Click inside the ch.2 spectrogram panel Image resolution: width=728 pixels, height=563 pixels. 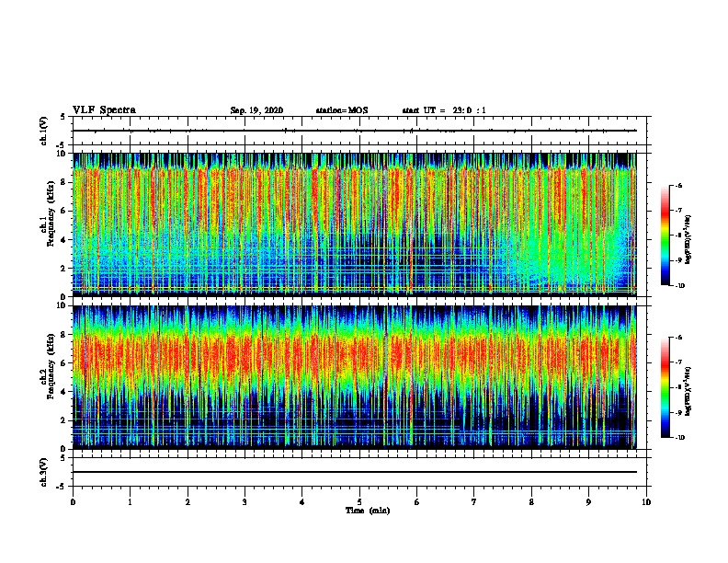click(355, 377)
